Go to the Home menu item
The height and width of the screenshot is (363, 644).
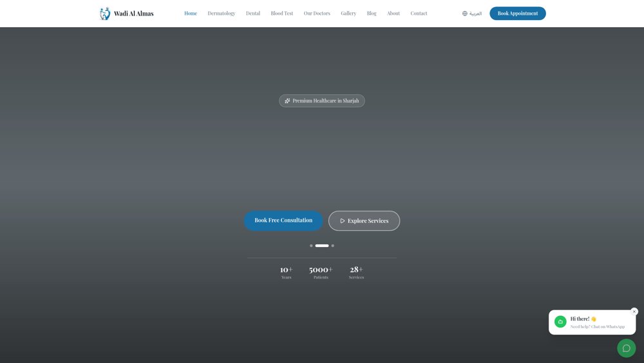pyautogui.click(x=191, y=14)
